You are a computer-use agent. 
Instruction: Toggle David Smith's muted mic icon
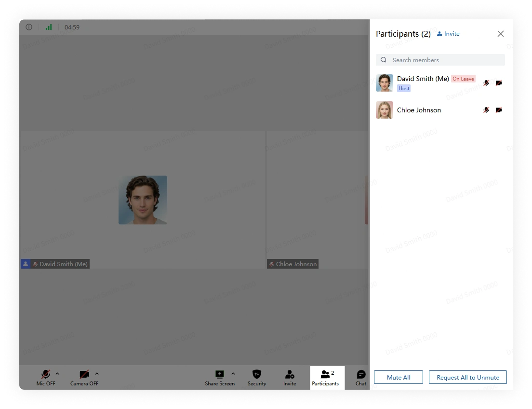(x=486, y=83)
